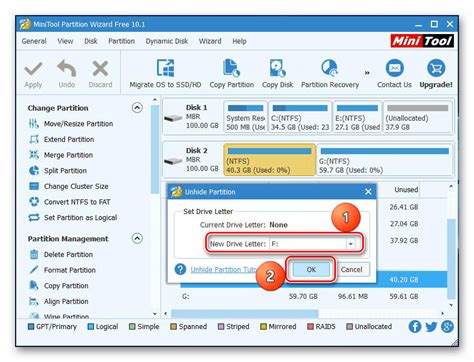Screen dimensions: 474x362
Task: Open the Wizard menu
Action: [210, 41]
